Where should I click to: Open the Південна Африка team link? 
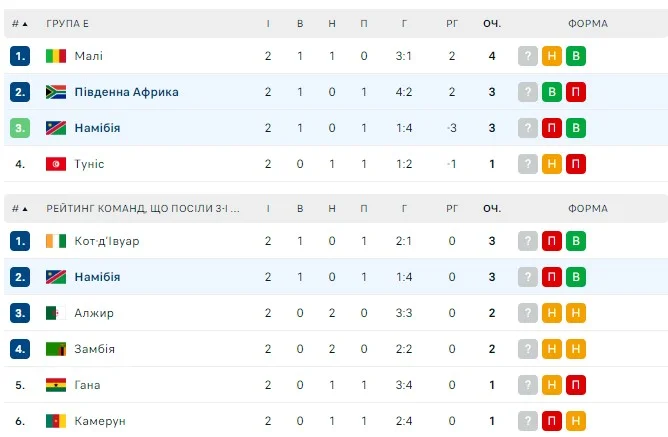tap(127, 92)
